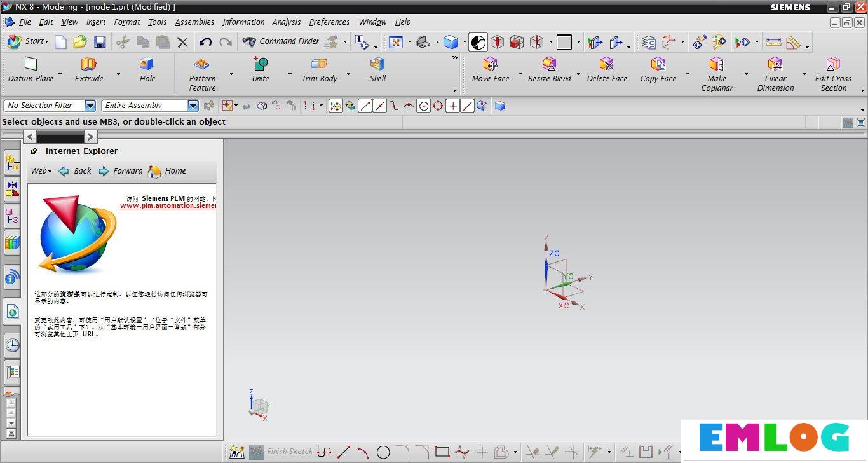The height and width of the screenshot is (463, 868).
Task: Toggle snap to Quadrant Point
Action: (x=438, y=106)
